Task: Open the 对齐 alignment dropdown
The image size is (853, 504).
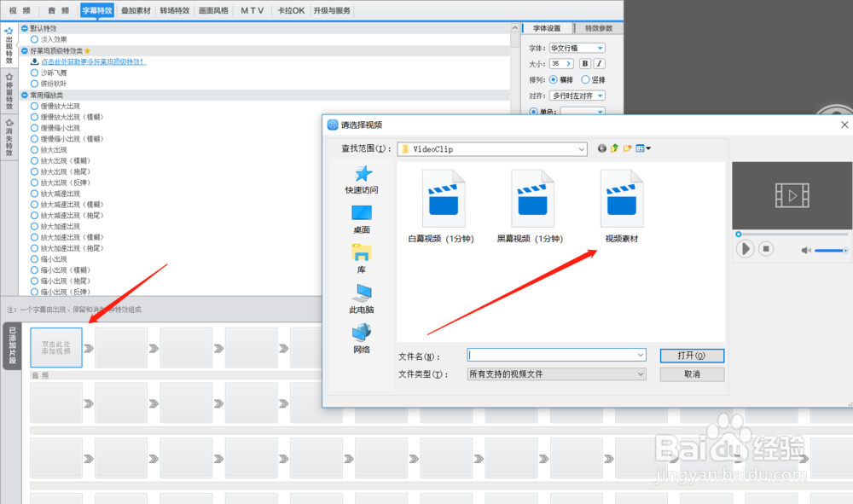Action: (x=577, y=96)
